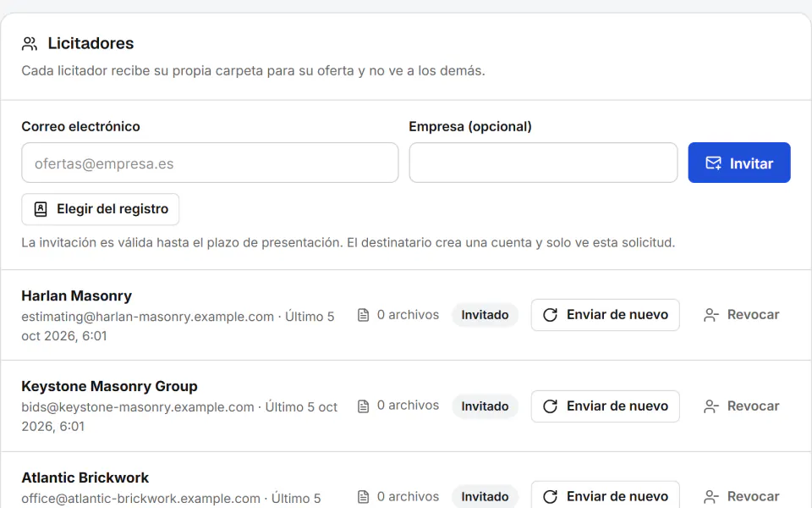Screen dimensions: 812x508
Task: Revoke Atlantic Brickwork's access
Action: 742,496
